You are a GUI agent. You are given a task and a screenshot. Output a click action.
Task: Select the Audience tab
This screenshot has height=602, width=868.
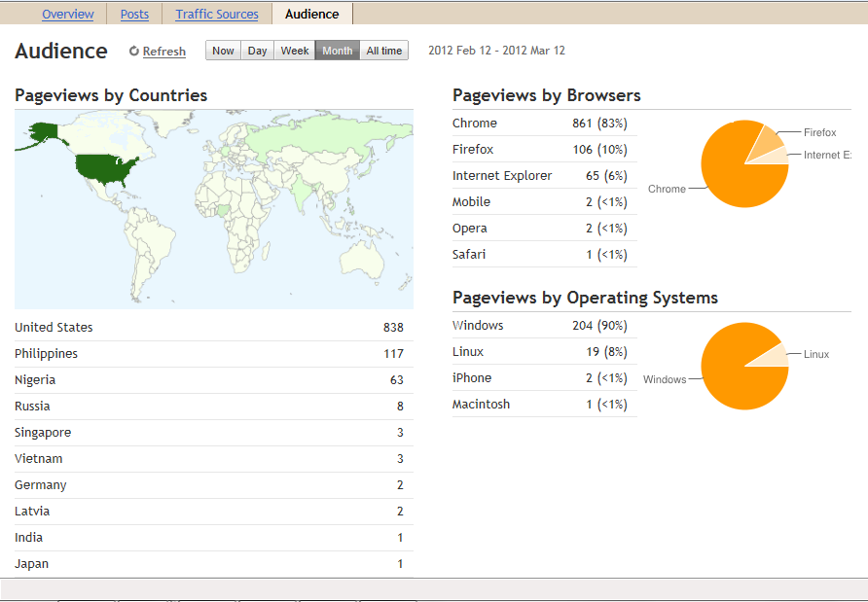pos(312,14)
